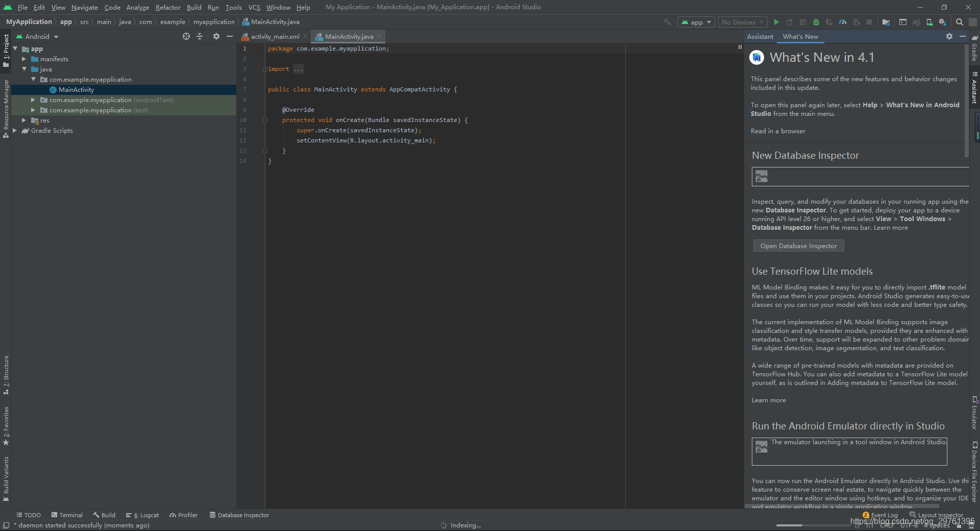Toggle tool window bars icon in status bar
980x531 pixels.
(6, 525)
